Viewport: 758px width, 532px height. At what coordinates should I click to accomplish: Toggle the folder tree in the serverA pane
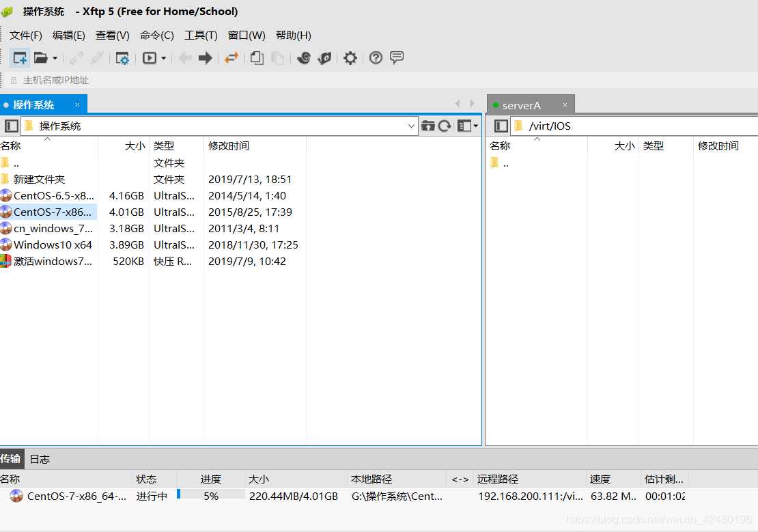point(501,126)
